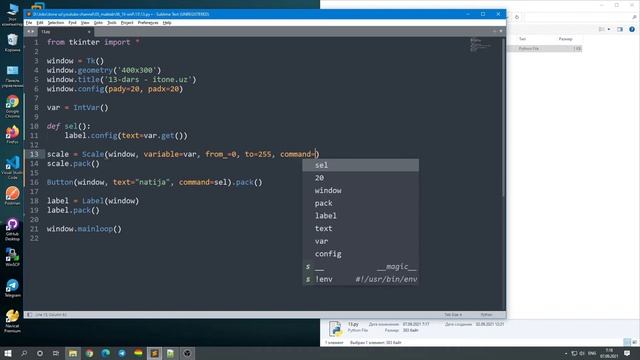
Task: Open the Windows Start menu
Action: tap(7, 353)
